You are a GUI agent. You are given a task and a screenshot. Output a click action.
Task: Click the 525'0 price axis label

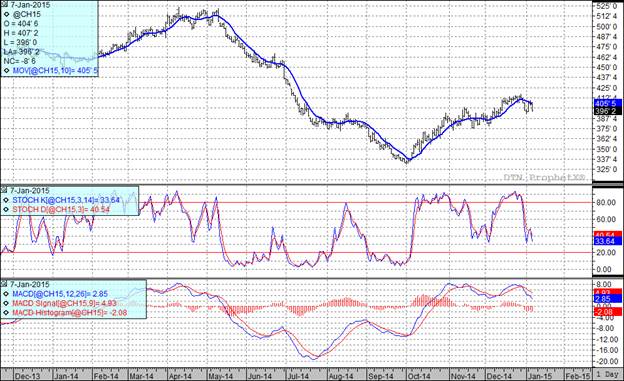coord(606,6)
